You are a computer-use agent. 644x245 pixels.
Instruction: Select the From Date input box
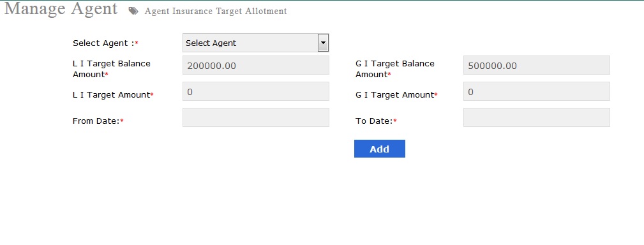pyautogui.click(x=255, y=117)
